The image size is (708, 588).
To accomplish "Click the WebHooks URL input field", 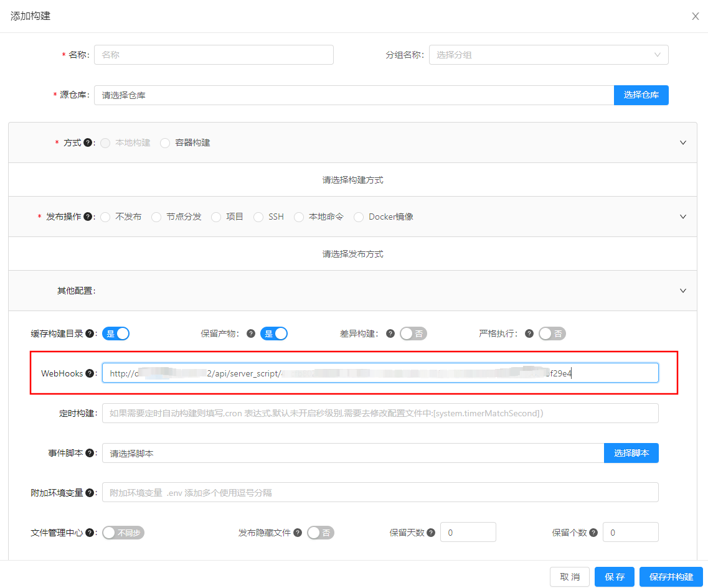I will click(380, 373).
